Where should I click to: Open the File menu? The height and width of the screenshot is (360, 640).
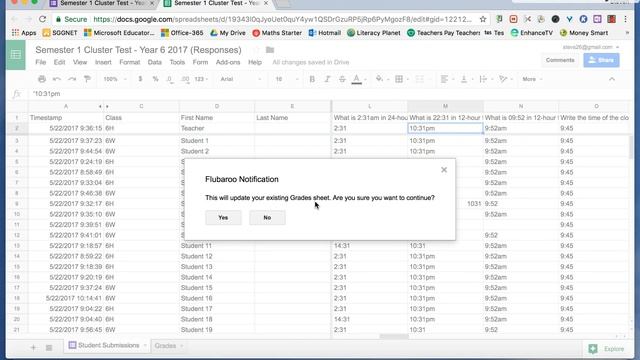coord(40,62)
